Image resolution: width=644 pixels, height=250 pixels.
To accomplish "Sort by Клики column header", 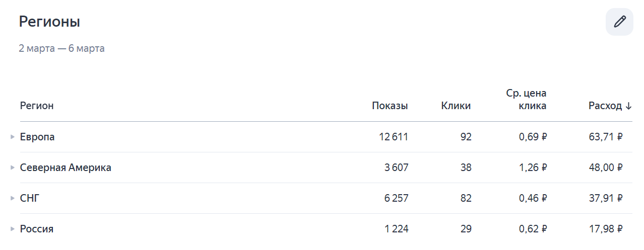I will (456, 106).
